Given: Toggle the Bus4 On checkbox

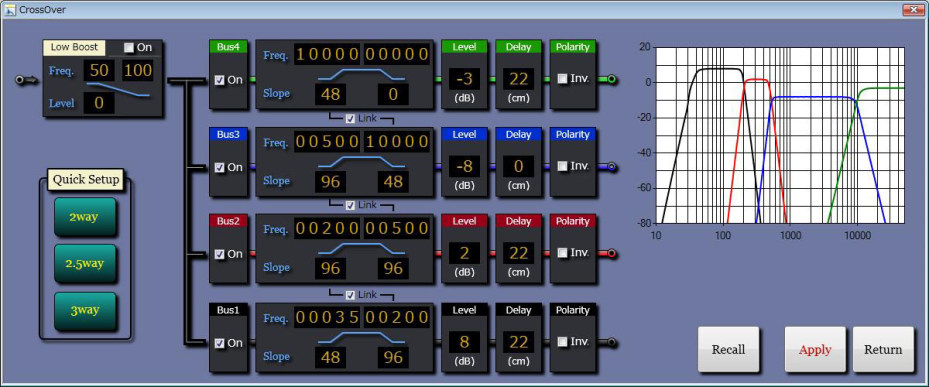Looking at the screenshot, I should click(220, 80).
